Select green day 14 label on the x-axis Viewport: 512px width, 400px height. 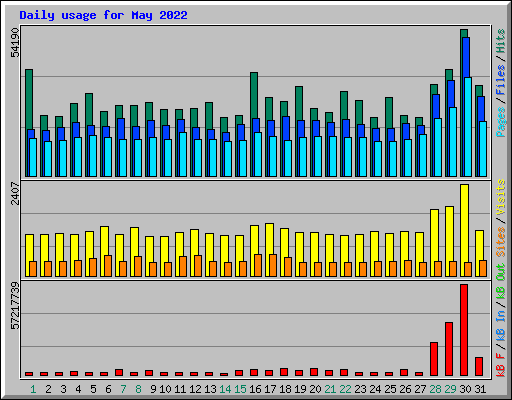pyautogui.click(x=225, y=389)
